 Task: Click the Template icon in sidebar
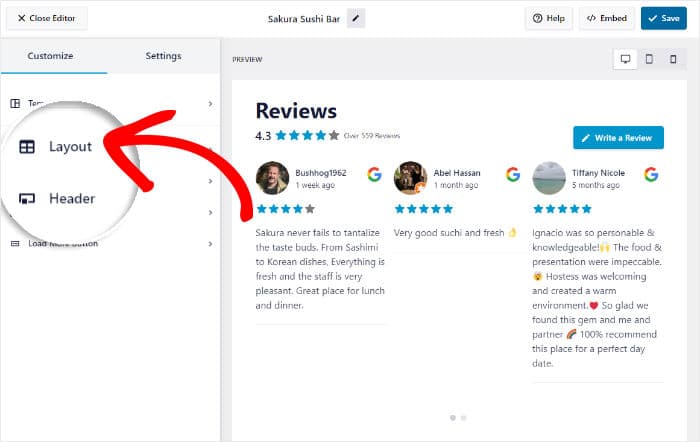pos(15,104)
